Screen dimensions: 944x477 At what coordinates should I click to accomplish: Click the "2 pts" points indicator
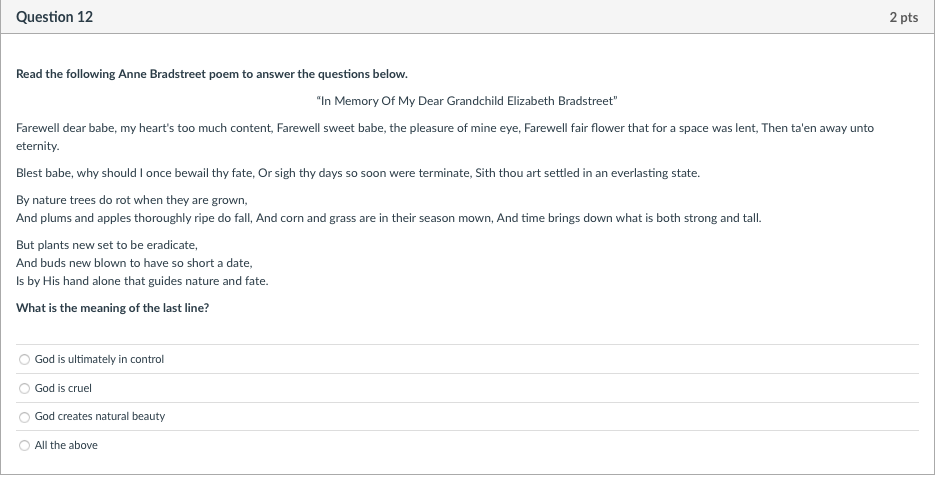904,17
